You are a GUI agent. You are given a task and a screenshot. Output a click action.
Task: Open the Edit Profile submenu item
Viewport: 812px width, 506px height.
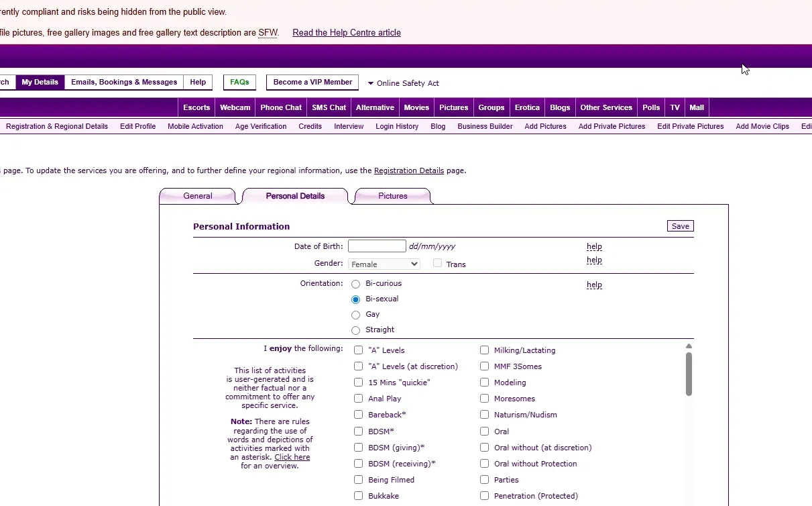(x=138, y=126)
